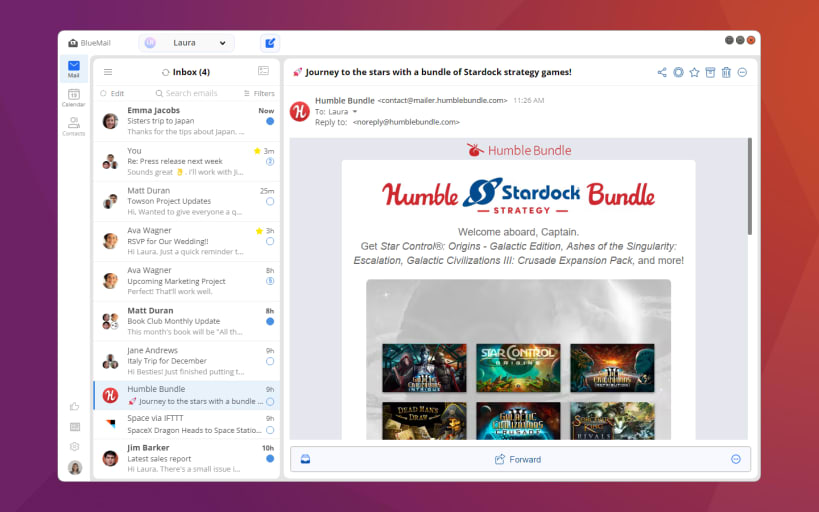Click the news/list icon in left sidebar
Screen dimensions: 819x512
pyautogui.click(x=75, y=427)
